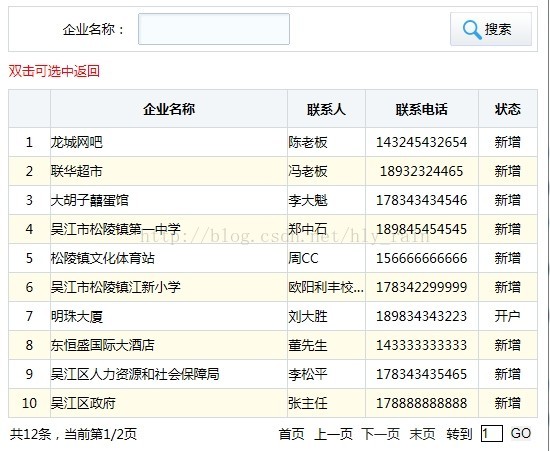This screenshot has height=451, width=550.
Task: Click contact 陈老板
Action: click(x=308, y=142)
